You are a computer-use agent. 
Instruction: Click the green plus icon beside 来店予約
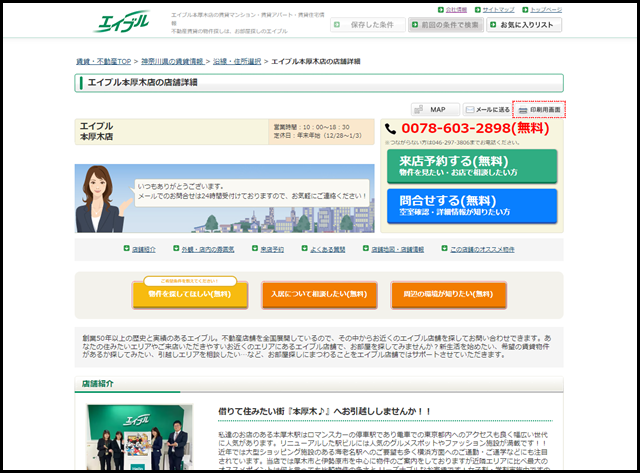pos(255,248)
